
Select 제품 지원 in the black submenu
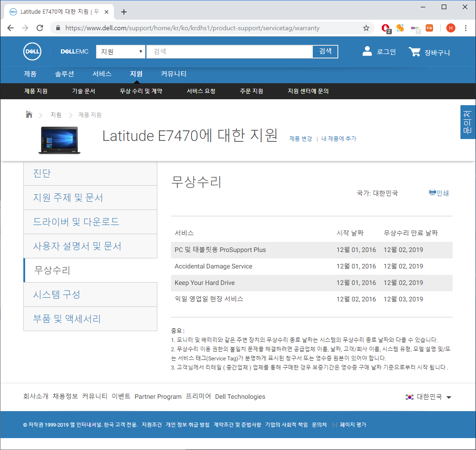36,91
